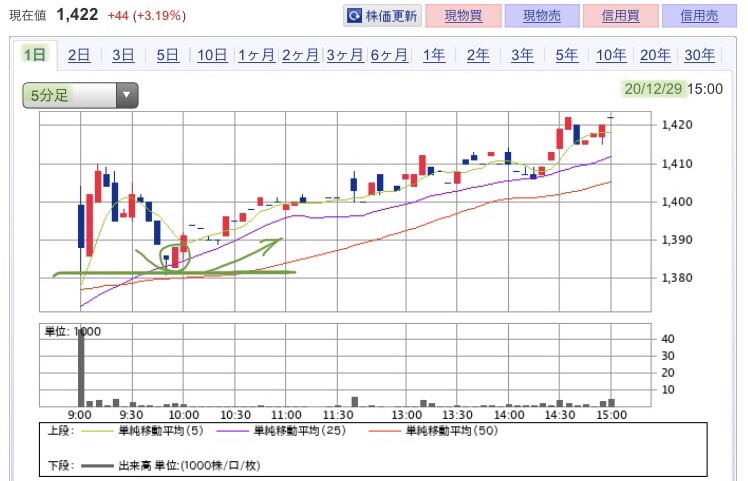The image size is (748, 481).
Task: Click the +44 (+3.19%) change text
Action: [x=146, y=16]
